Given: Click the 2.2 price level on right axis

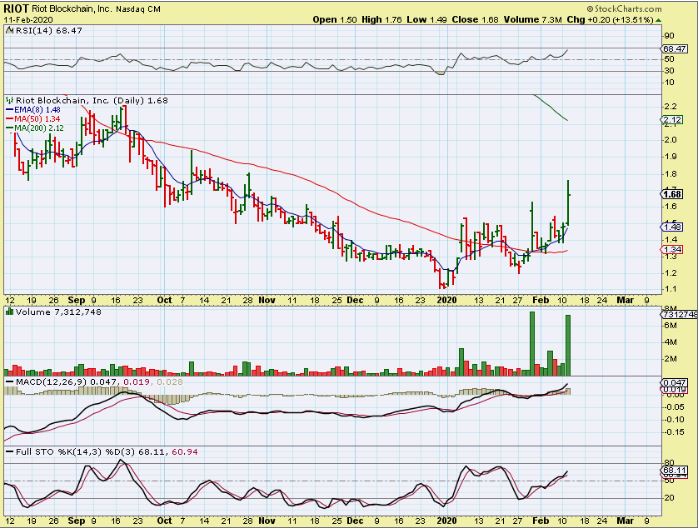Looking at the screenshot, I should 670,106.
